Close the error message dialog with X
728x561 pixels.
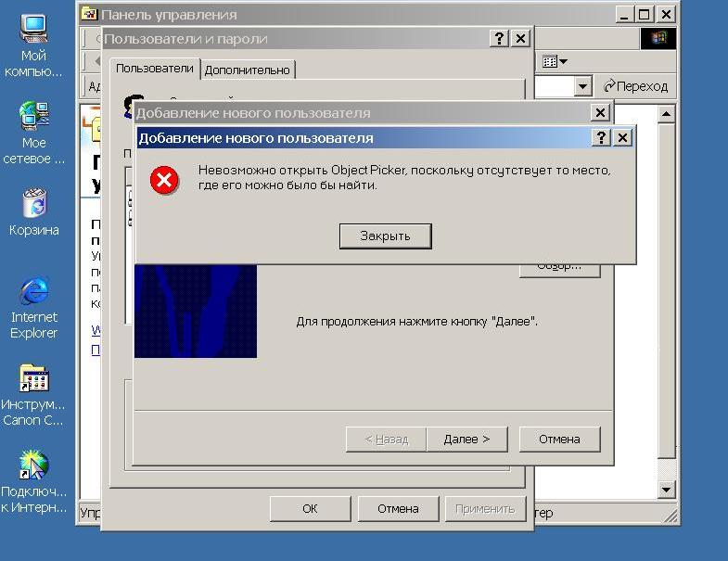coord(622,138)
